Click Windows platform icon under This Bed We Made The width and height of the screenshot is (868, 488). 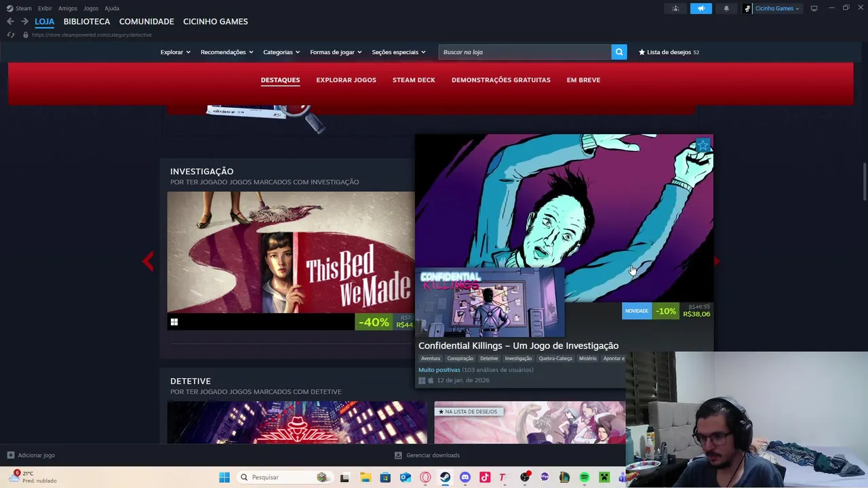(x=174, y=323)
